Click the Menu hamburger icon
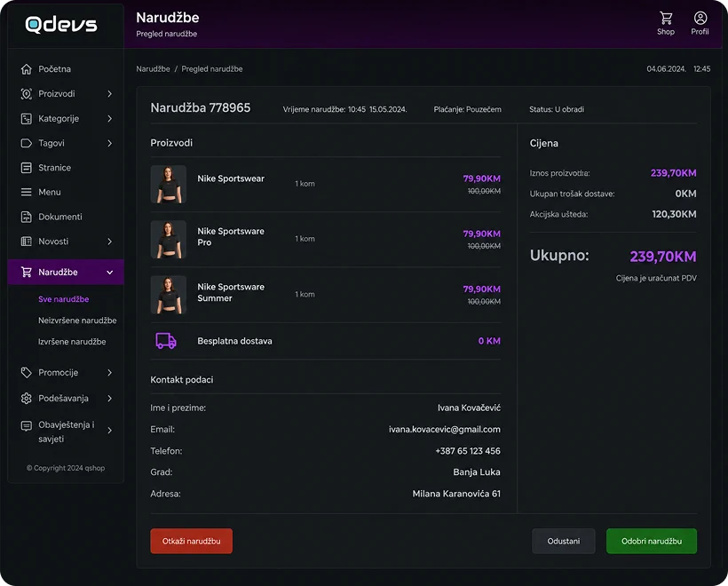 (27, 193)
